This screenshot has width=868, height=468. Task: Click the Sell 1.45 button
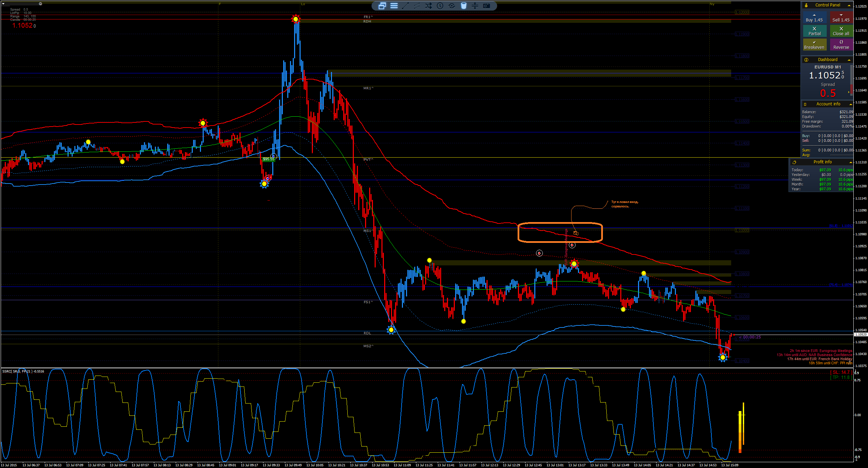(841, 17)
